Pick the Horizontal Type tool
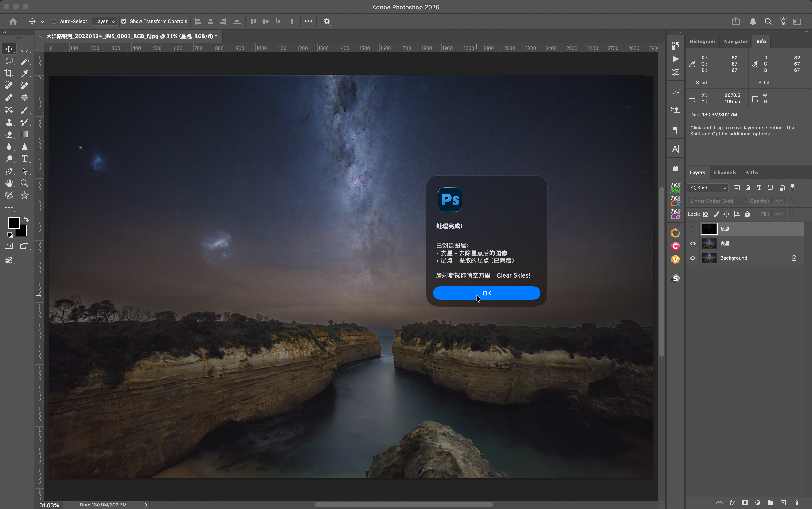Screen dimensions: 812x509 (25, 159)
